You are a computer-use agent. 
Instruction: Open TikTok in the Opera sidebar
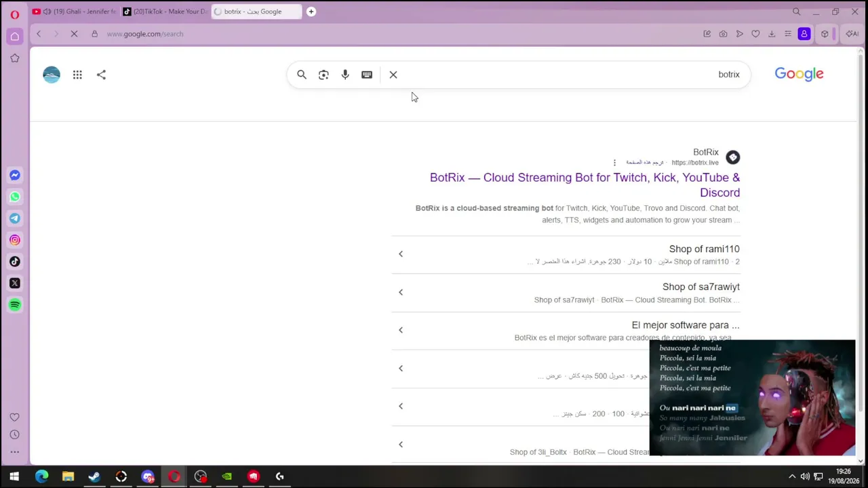click(x=14, y=262)
